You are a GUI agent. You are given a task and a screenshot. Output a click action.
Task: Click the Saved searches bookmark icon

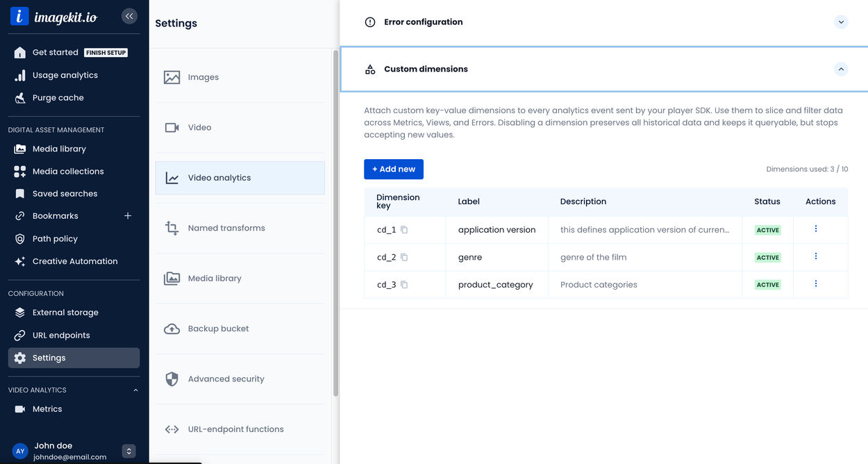tap(20, 194)
